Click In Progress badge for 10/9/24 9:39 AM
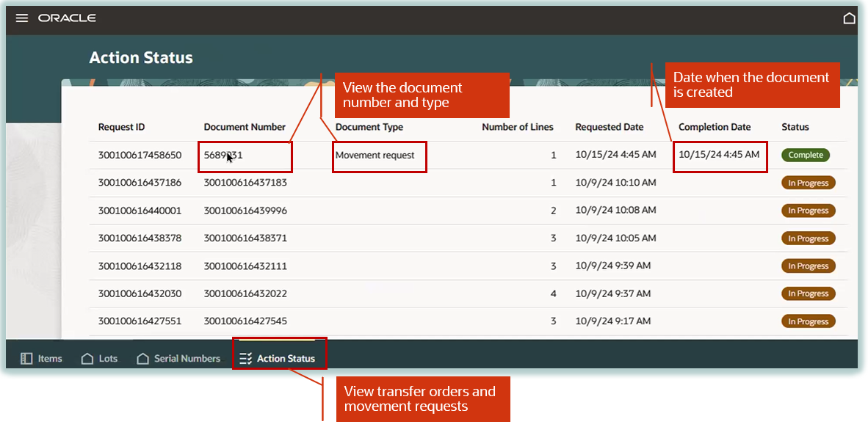The height and width of the screenshot is (427, 868). coord(809,266)
